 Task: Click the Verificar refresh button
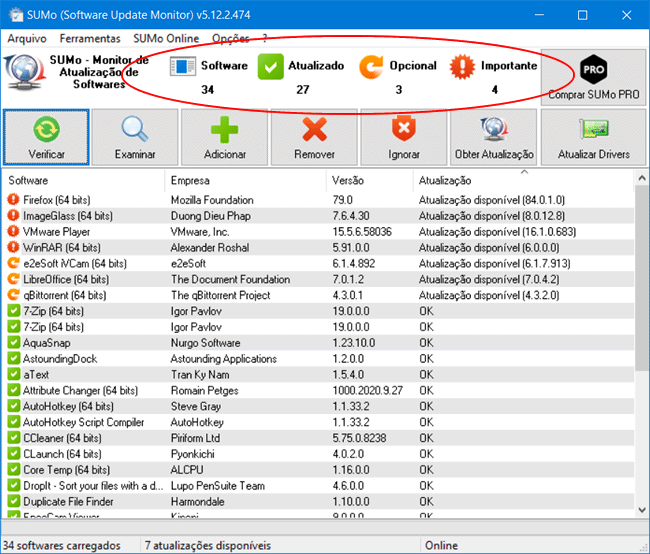pos(45,137)
